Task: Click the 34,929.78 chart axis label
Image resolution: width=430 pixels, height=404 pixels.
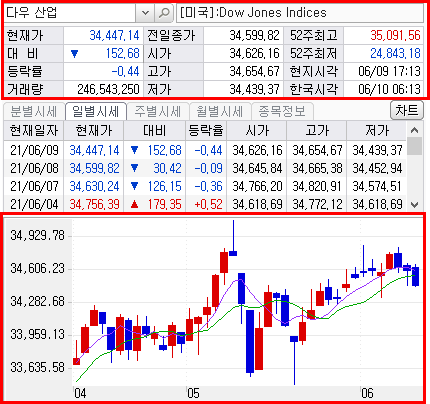Action: [37, 236]
